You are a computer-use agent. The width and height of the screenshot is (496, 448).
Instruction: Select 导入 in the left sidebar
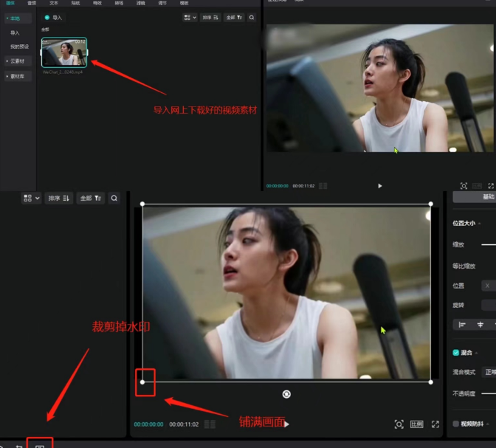tap(15, 33)
